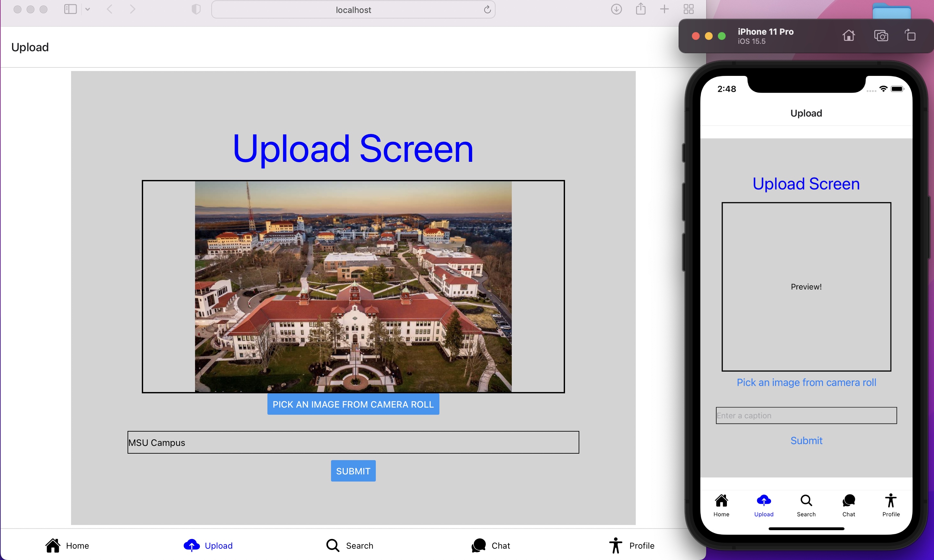Image resolution: width=934 pixels, height=560 pixels.
Task: Click the Simulator Home button icon
Action: [x=849, y=35]
